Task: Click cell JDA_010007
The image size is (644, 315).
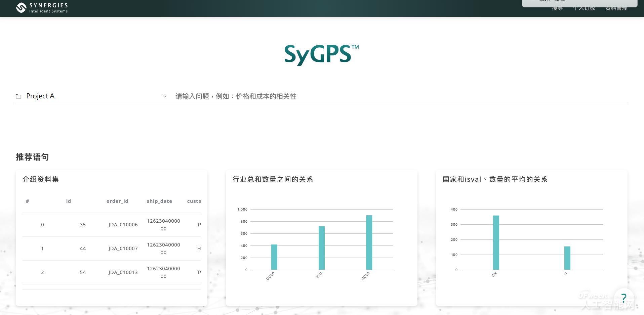Action: 123,249
